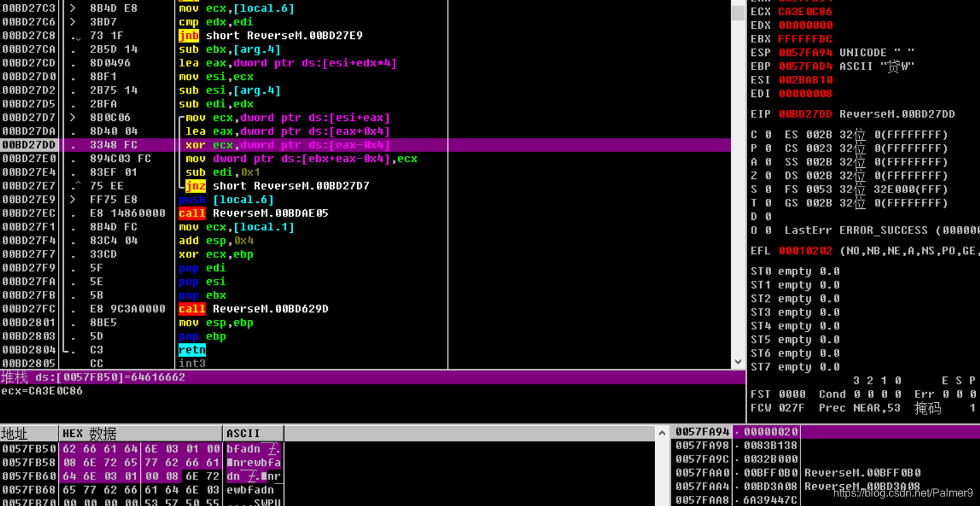Screen dimensions: 980x506
Task: Select disassembly address 00BD27D7
Action: (29, 117)
